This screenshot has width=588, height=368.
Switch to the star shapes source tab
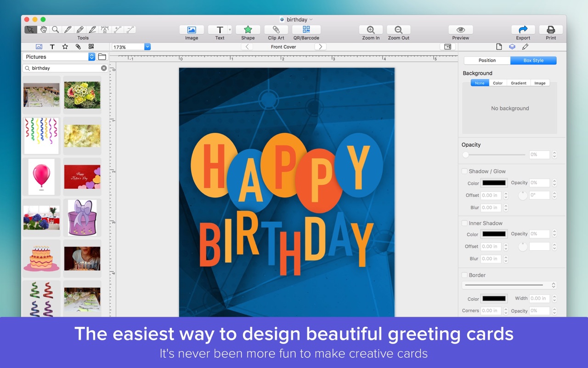65,46
